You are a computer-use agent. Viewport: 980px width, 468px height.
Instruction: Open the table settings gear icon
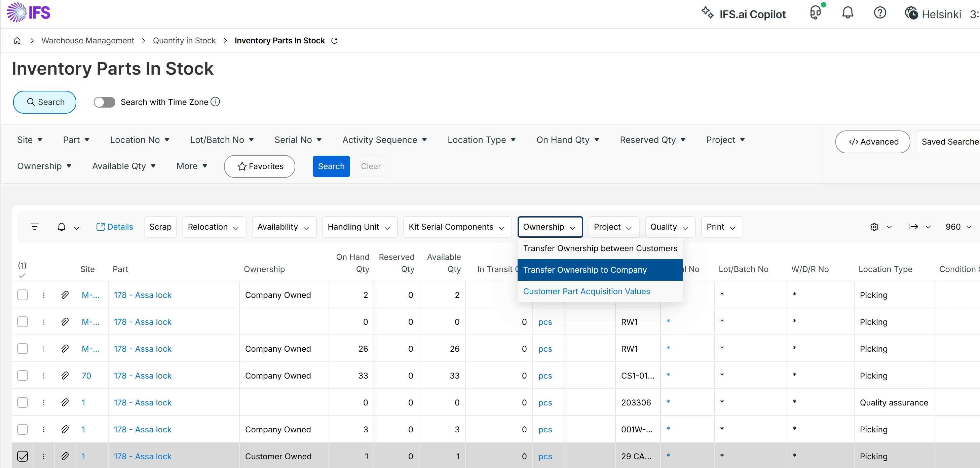pos(874,227)
